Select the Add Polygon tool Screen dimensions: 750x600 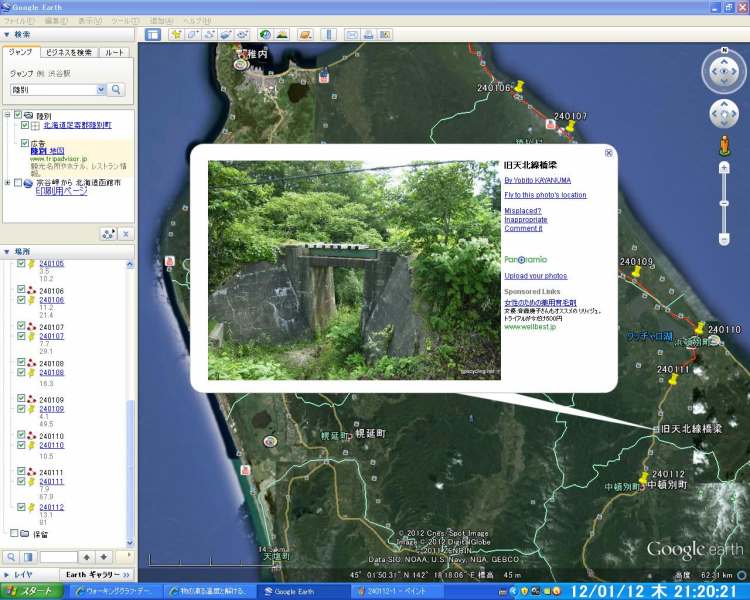193,34
